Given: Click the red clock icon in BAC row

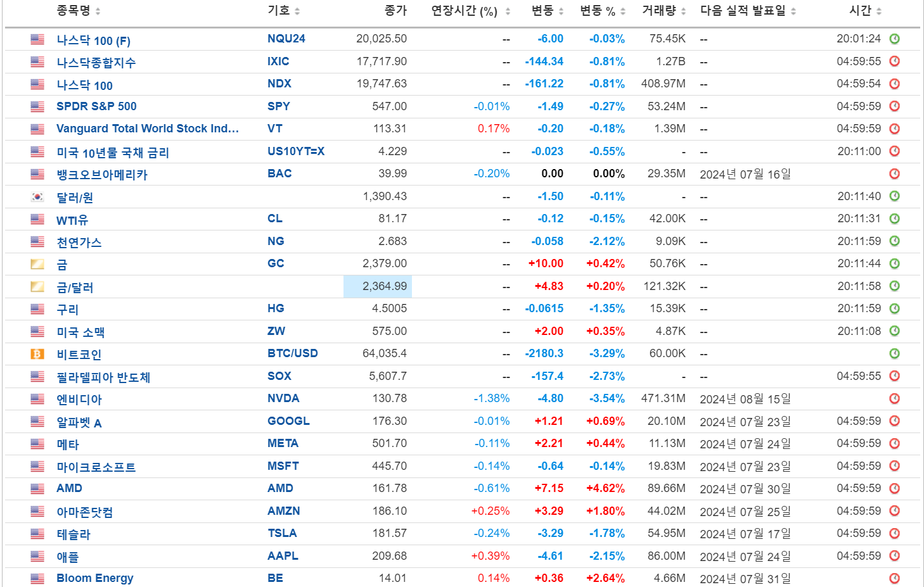Looking at the screenshot, I should [x=894, y=174].
